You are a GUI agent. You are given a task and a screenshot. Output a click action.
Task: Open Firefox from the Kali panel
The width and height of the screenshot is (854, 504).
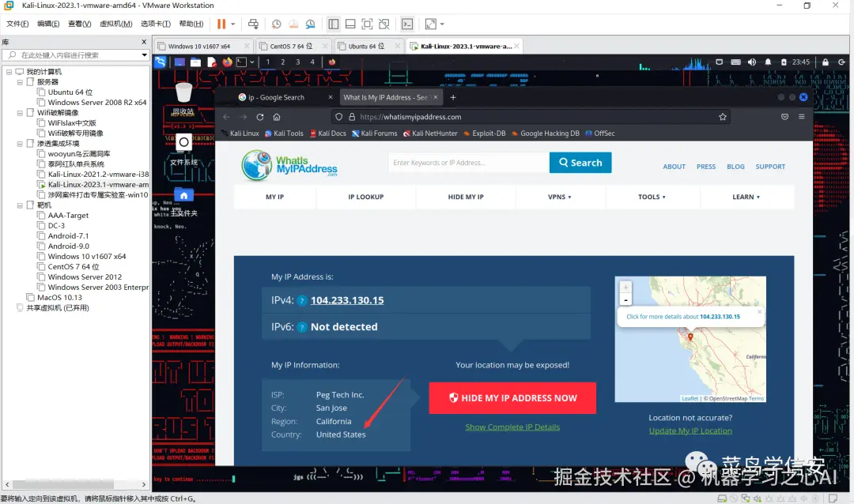point(227,62)
